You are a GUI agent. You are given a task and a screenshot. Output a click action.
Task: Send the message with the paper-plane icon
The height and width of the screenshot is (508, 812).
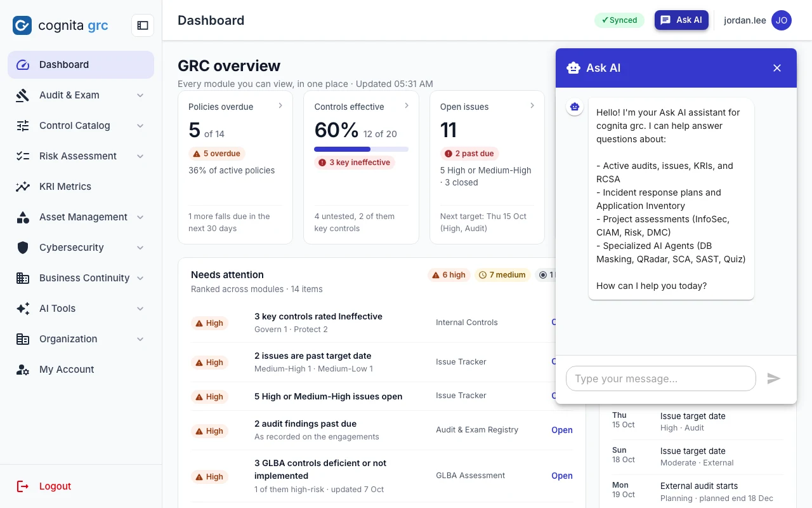pyautogui.click(x=773, y=378)
